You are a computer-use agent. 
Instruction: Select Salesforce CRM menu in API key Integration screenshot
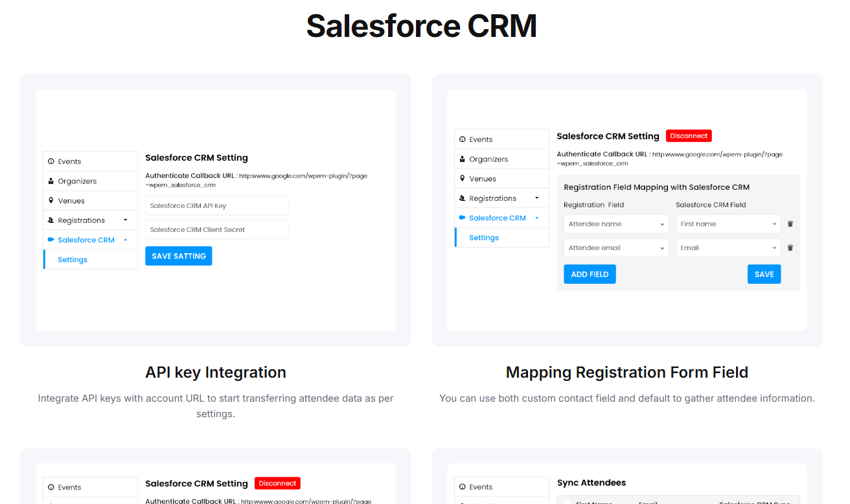tap(91, 240)
